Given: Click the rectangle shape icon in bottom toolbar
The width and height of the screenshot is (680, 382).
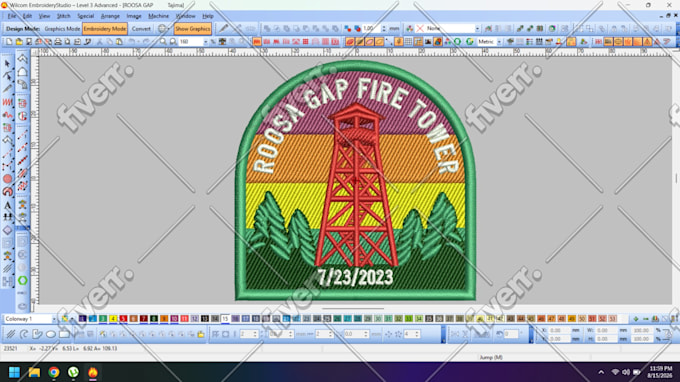Looking at the screenshot, I should [x=64, y=334].
